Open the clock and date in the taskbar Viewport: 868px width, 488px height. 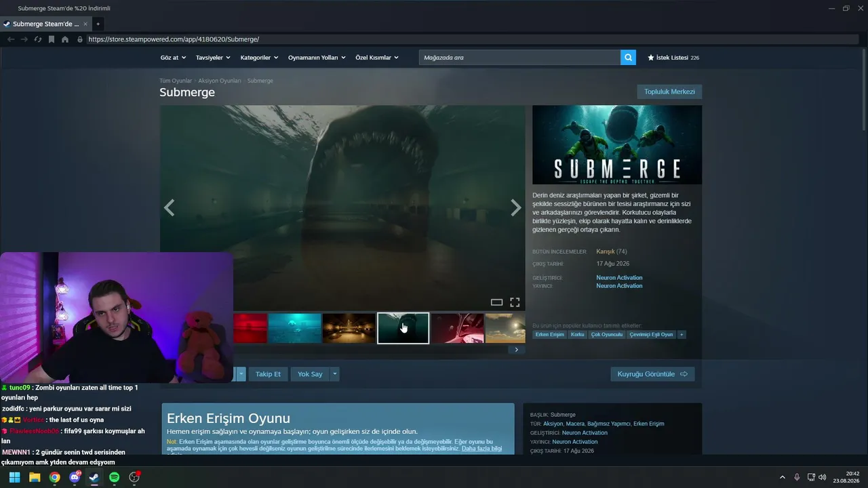[848, 477]
